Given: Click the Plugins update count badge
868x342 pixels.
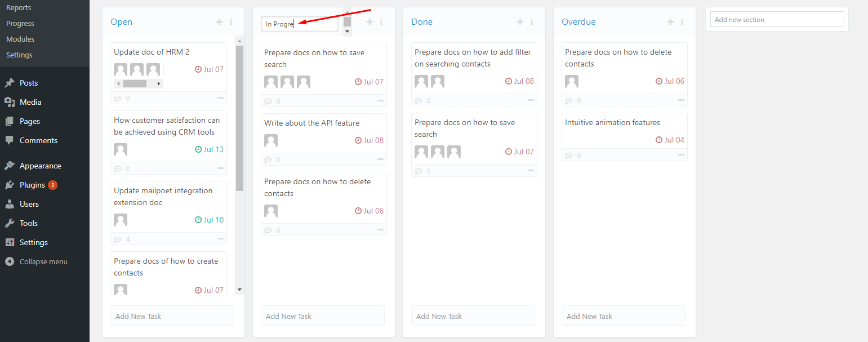Looking at the screenshot, I should pyautogui.click(x=52, y=185).
